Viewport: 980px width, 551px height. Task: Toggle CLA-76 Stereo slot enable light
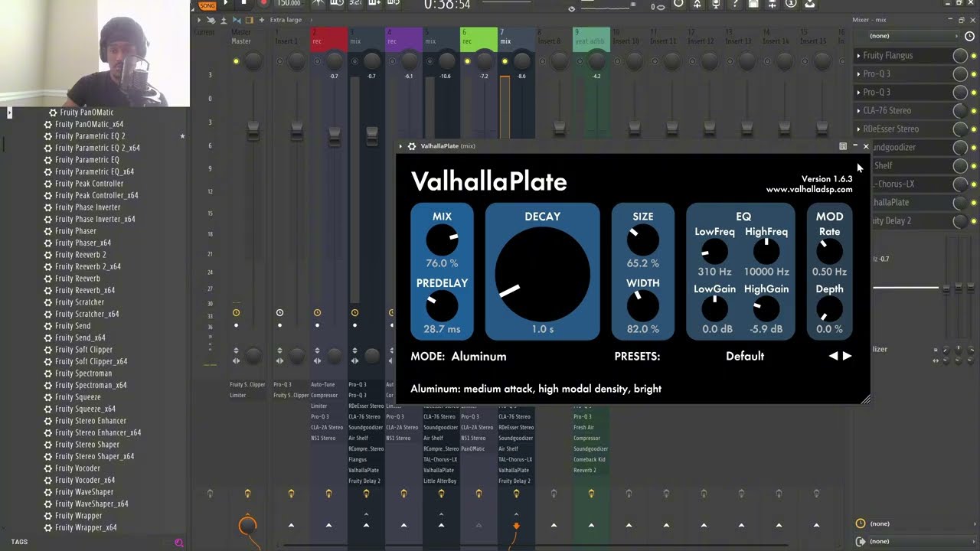tap(974, 111)
